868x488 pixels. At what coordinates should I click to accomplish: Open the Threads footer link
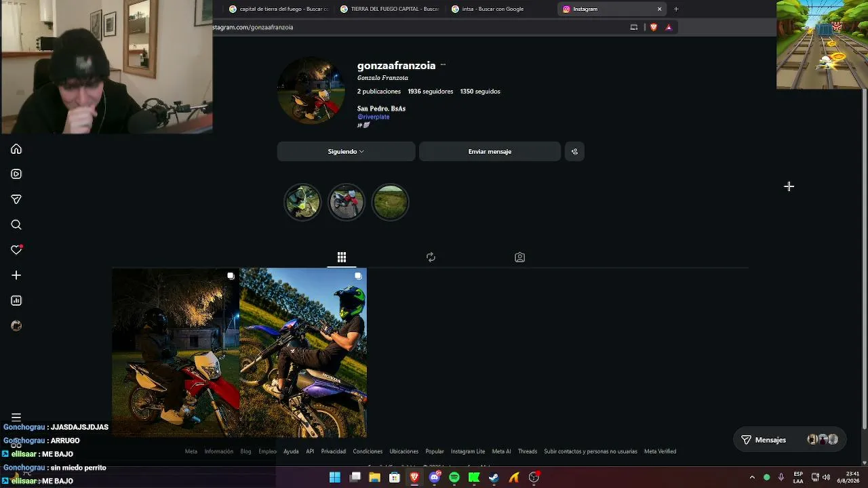(x=528, y=451)
